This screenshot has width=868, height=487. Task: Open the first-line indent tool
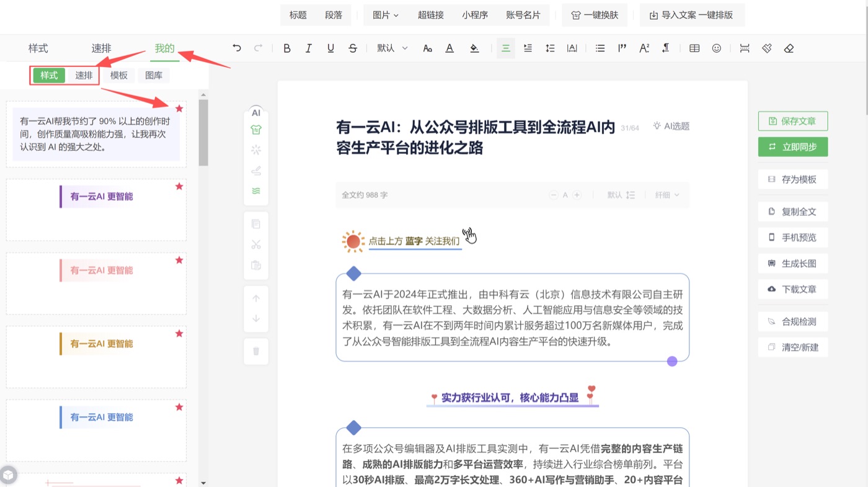point(528,48)
